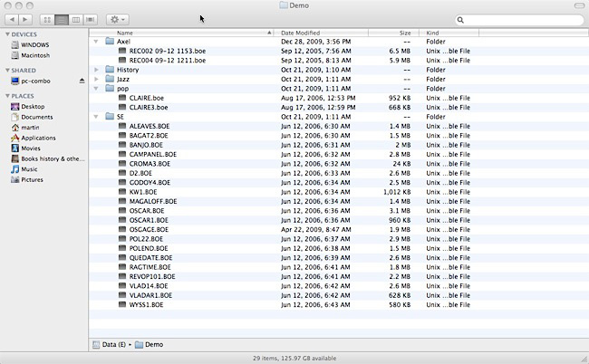Open Movies in the sidebar
Viewport: 589px width, 364px height.
pos(31,148)
